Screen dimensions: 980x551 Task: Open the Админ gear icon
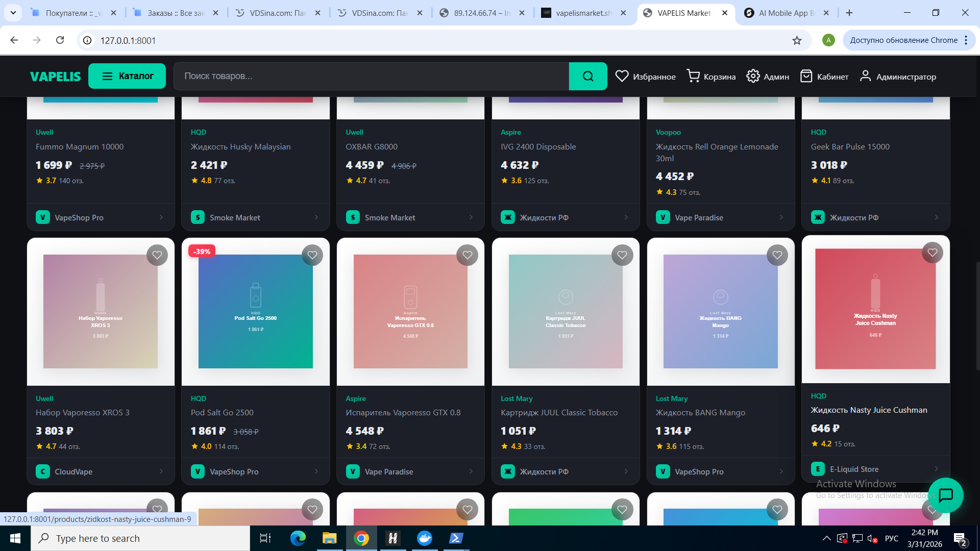point(753,76)
